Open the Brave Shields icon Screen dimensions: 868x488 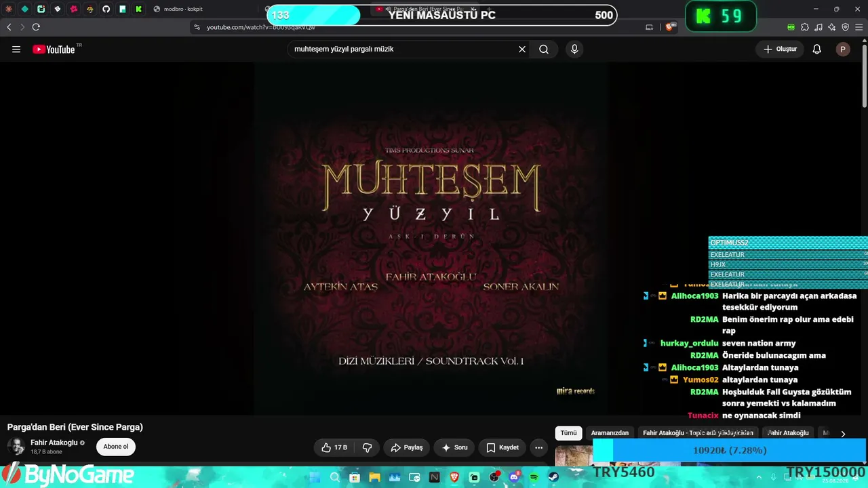pyautogui.click(x=670, y=27)
